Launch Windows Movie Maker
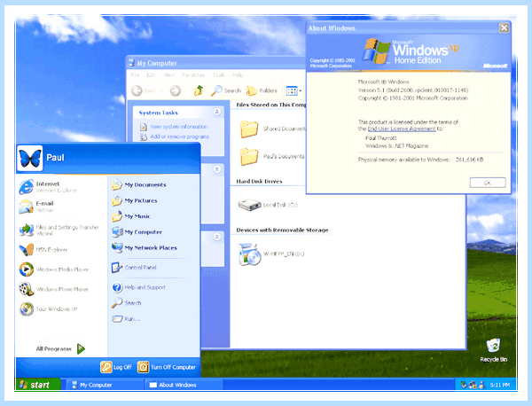 tap(53, 289)
